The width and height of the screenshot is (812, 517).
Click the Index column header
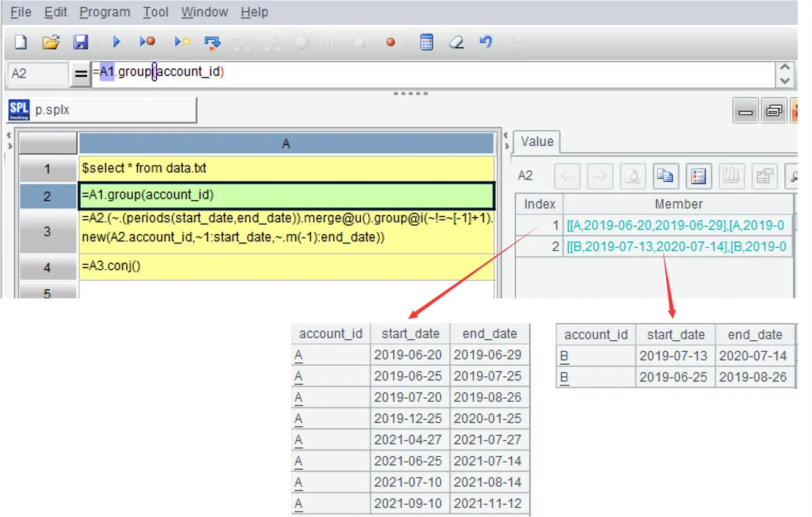click(539, 204)
